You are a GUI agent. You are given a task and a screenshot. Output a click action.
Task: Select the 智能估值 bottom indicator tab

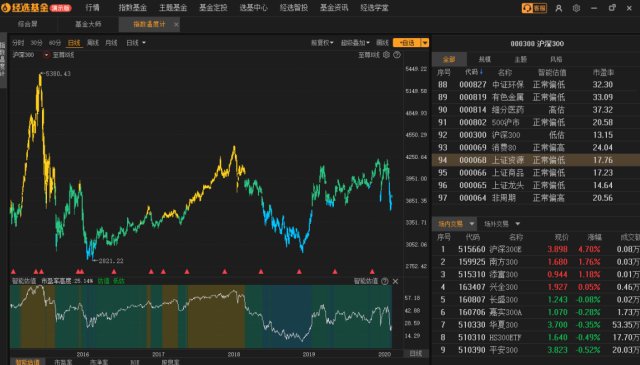click(x=27, y=362)
